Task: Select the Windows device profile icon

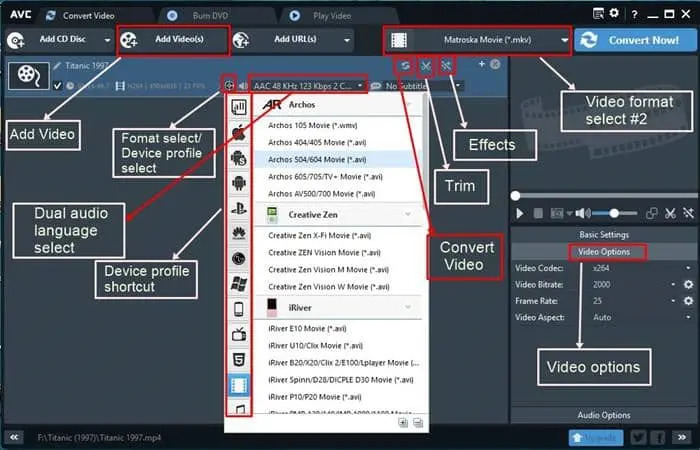Action: 239,283
